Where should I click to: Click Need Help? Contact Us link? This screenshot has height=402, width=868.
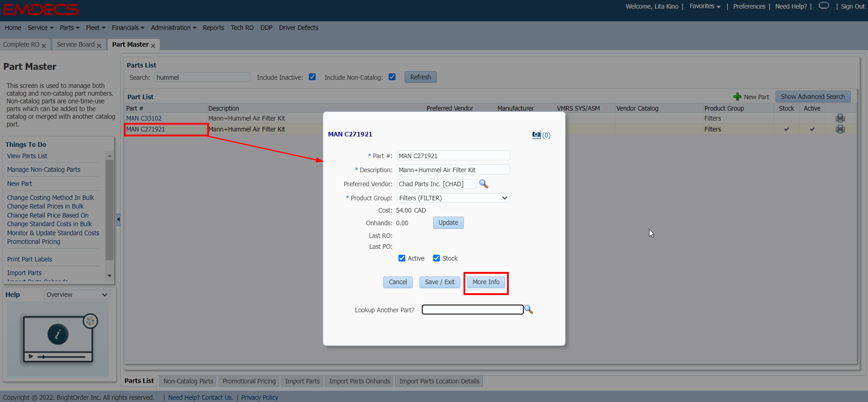[200, 397]
